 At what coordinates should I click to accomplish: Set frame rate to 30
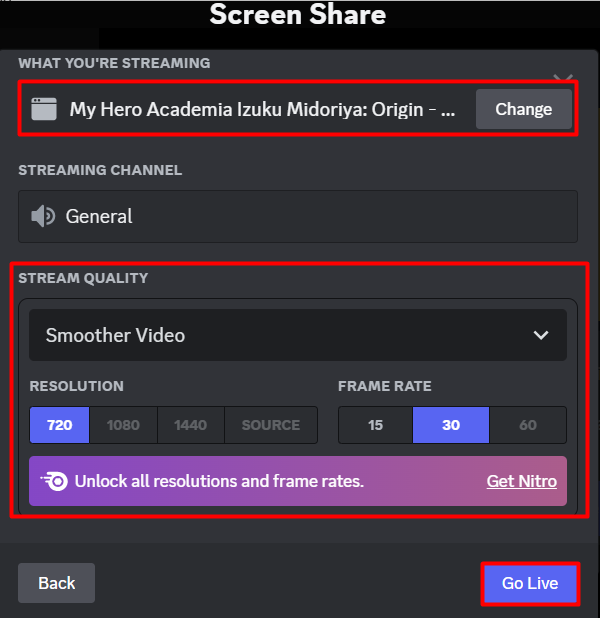point(451,425)
